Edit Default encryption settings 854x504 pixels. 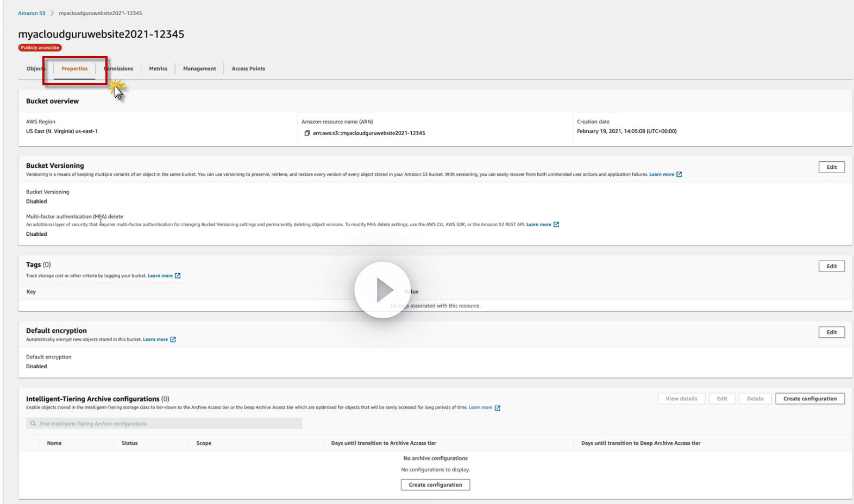(x=832, y=332)
